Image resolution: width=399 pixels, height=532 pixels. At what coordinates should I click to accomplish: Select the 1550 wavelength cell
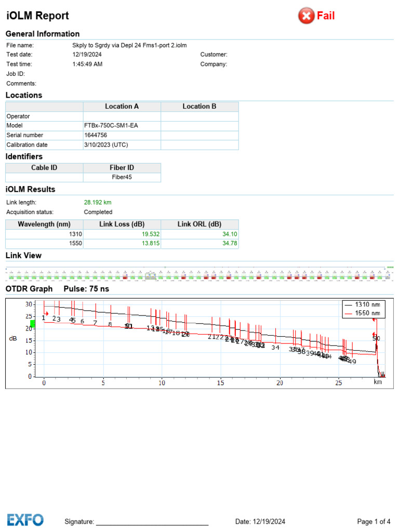point(44,244)
